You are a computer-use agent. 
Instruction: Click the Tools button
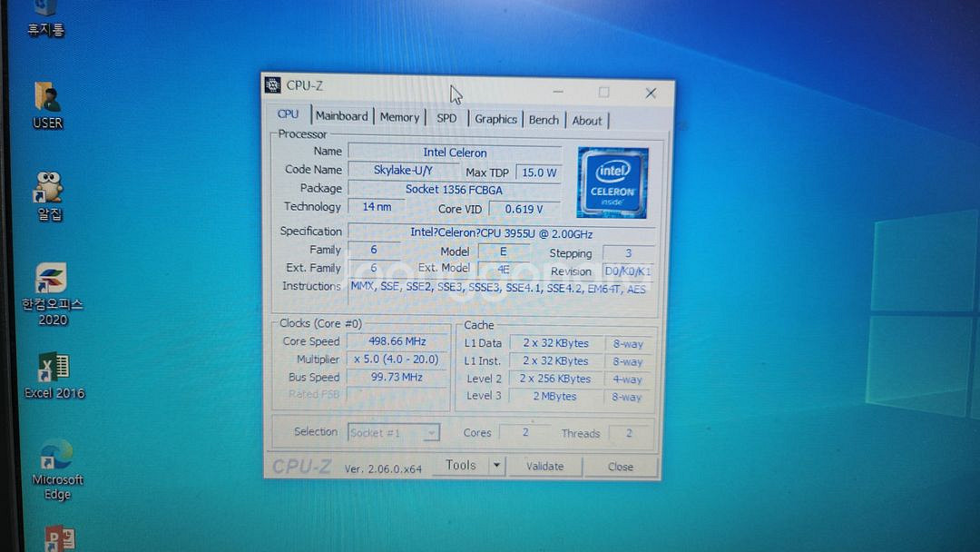coord(461,465)
